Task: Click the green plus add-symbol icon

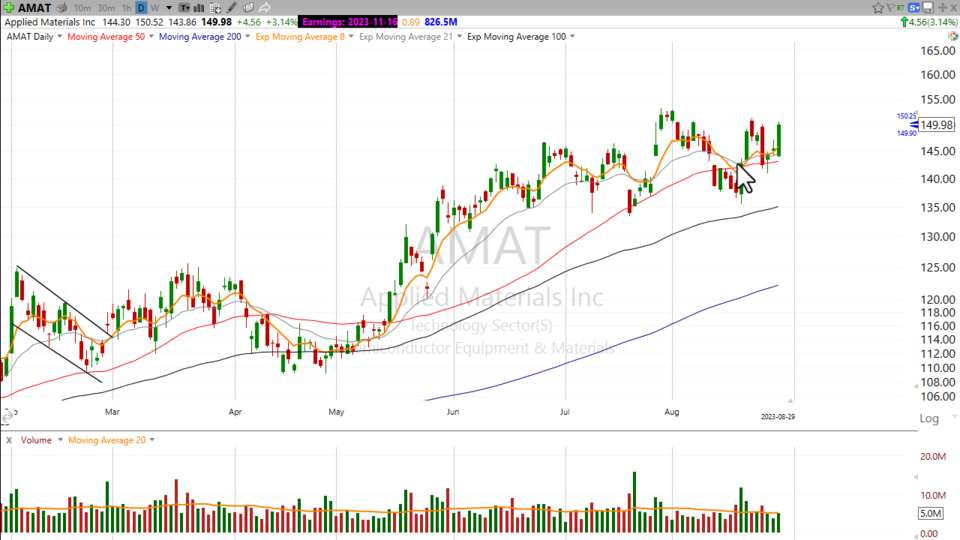Action: pyautogui.click(x=9, y=8)
